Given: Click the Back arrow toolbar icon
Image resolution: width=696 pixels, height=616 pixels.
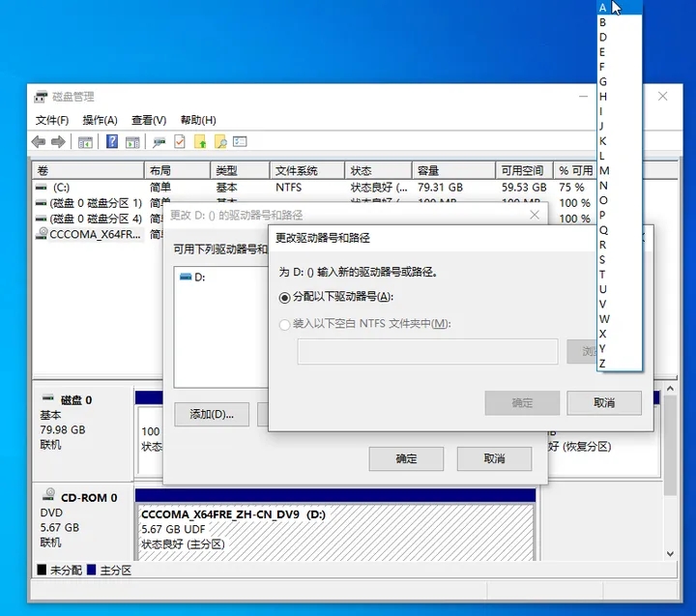Looking at the screenshot, I should tap(39, 142).
